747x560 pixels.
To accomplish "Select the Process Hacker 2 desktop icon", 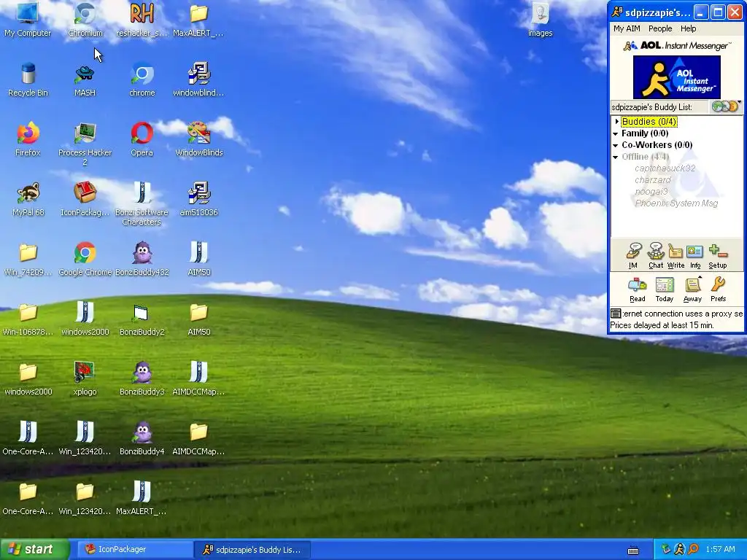I will pyautogui.click(x=85, y=144).
